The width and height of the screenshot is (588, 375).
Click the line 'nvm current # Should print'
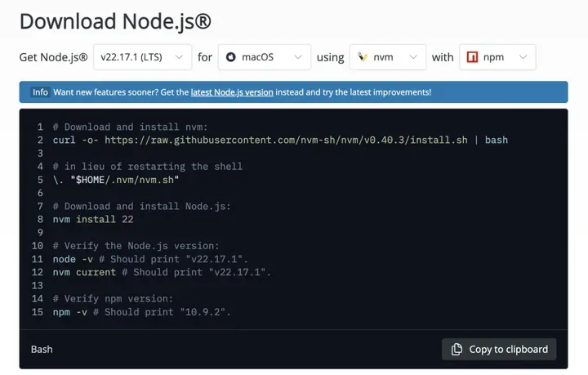point(162,272)
